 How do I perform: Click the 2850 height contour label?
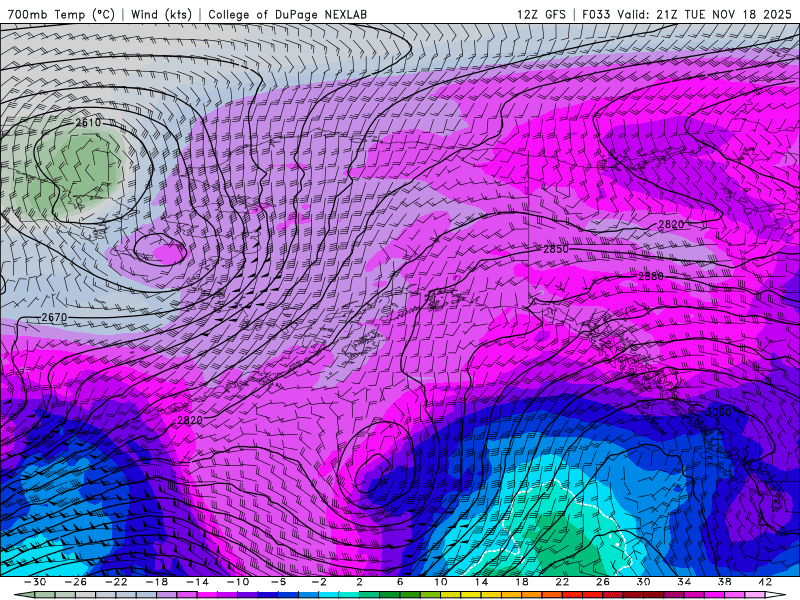point(556,249)
